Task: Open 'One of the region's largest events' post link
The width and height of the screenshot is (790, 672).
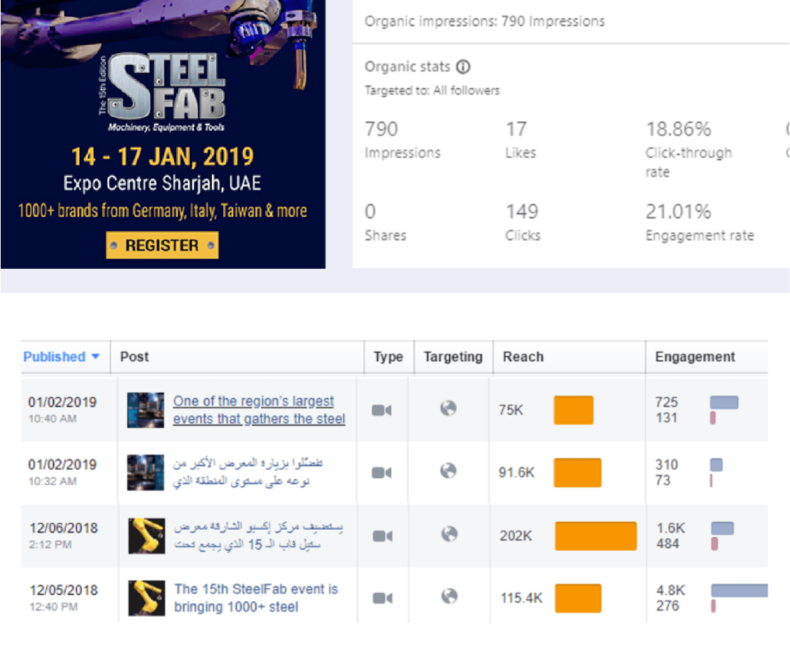Action: [259, 410]
